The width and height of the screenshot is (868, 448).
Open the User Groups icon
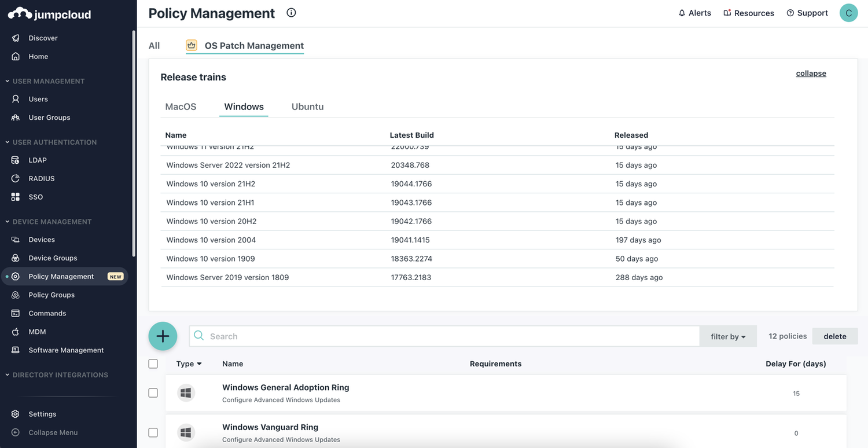click(16, 117)
